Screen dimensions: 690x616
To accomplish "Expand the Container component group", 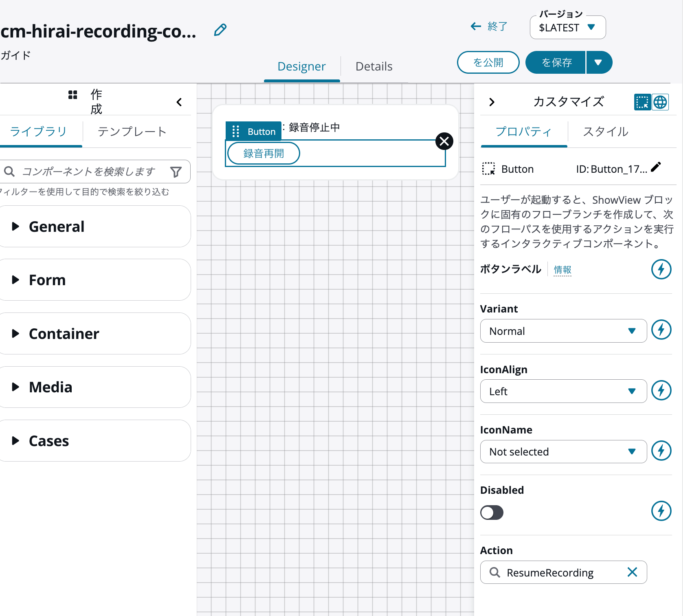I will pyautogui.click(x=94, y=334).
